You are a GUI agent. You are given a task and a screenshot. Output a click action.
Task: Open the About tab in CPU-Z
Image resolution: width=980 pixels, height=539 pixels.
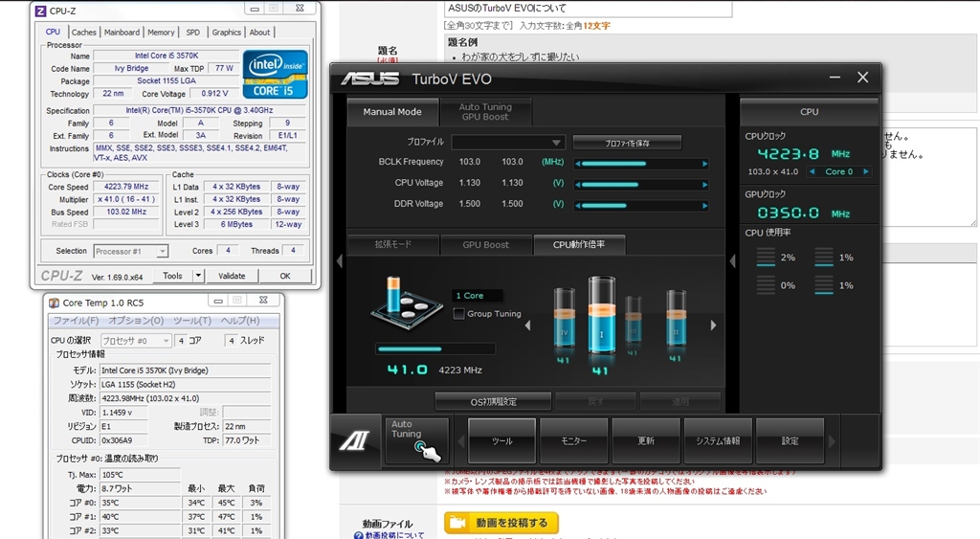coord(260,32)
